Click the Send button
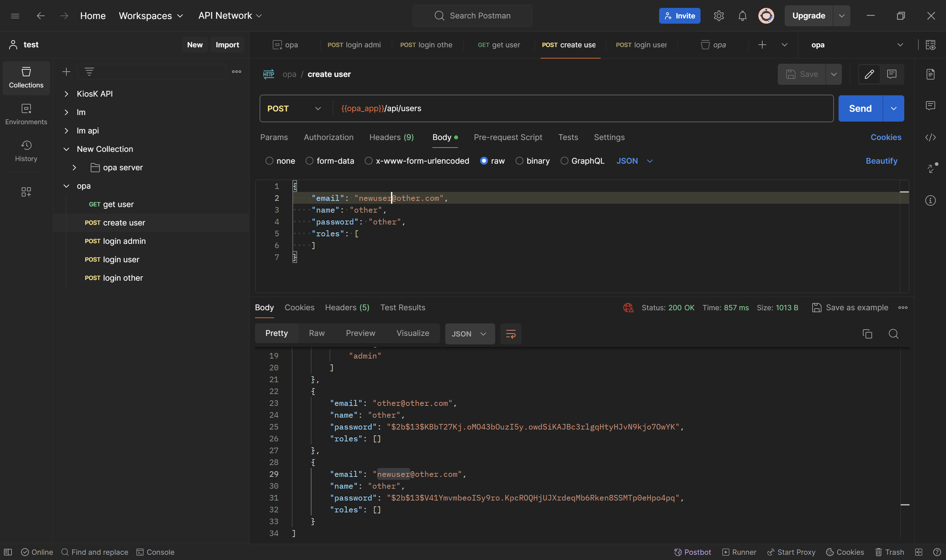 point(860,109)
